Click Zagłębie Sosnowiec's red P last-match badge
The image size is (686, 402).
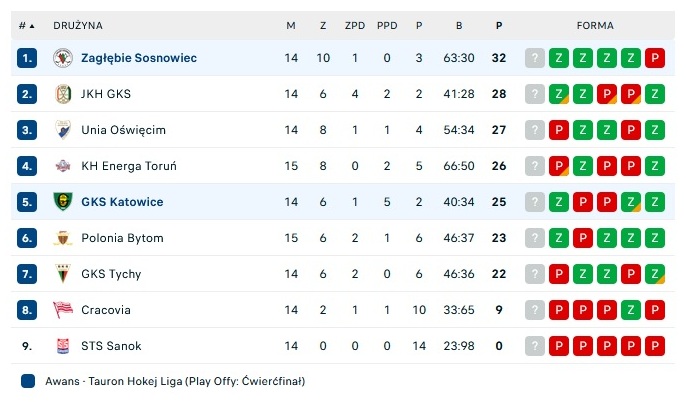(x=655, y=58)
